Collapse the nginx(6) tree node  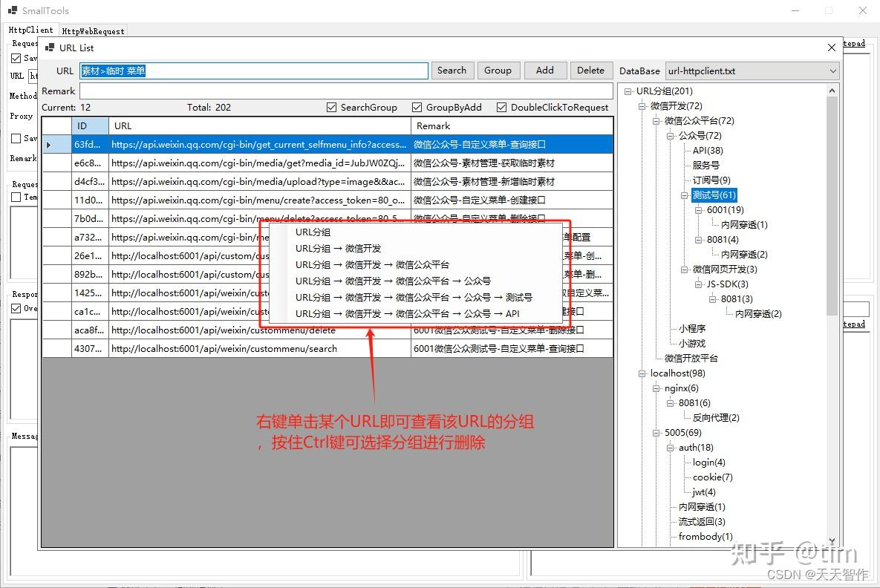[x=656, y=388]
